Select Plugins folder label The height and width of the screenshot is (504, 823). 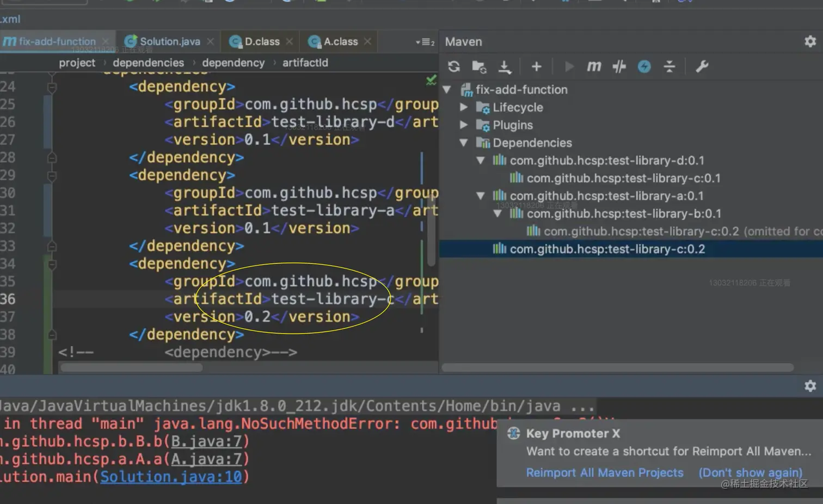[x=513, y=125]
